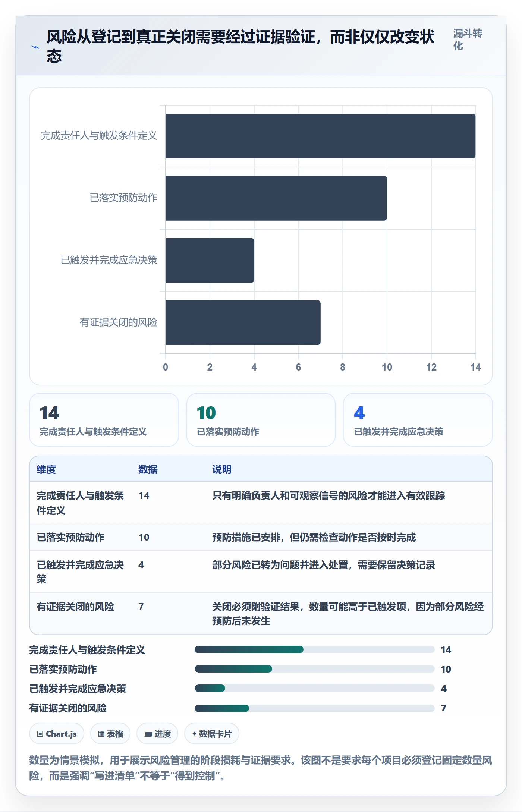Viewport: 522px width, 812px height.
Task: Click the blue lightning icon beside the title
Action: pos(35,47)
